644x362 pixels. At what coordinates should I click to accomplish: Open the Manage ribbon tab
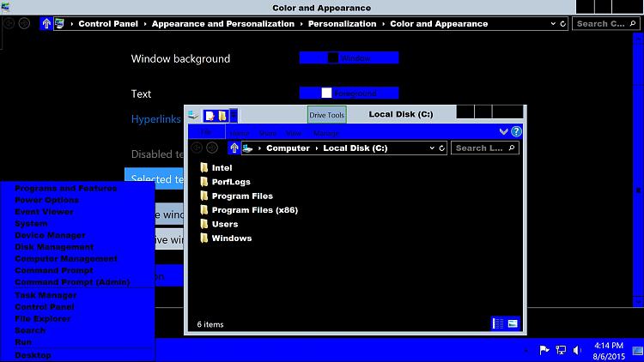(x=325, y=133)
